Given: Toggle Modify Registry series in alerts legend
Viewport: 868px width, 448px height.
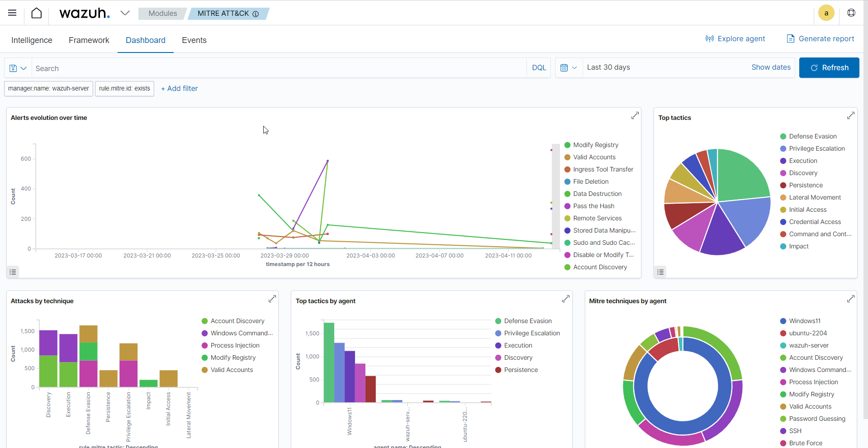Looking at the screenshot, I should [595, 145].
